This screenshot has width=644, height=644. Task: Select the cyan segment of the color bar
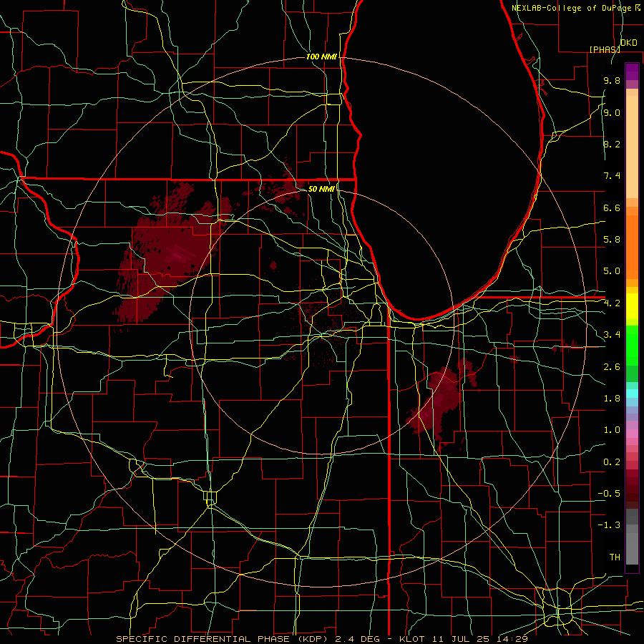click(632, 394)
